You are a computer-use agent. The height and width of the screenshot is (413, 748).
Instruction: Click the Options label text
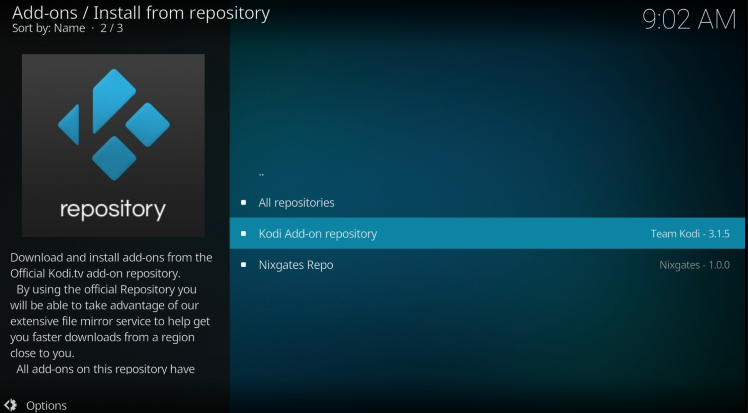pyautogui.click(x=47, y=405)
